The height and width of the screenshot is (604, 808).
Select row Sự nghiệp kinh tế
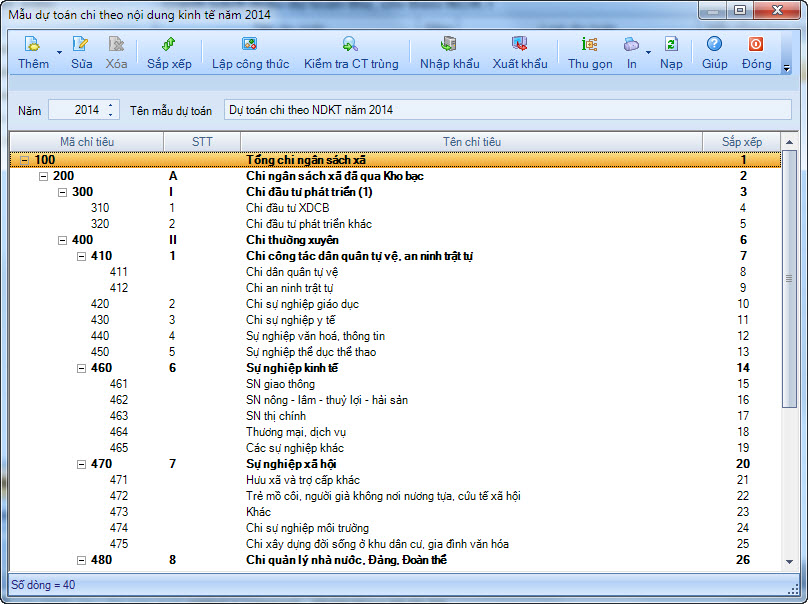(395, 367)
